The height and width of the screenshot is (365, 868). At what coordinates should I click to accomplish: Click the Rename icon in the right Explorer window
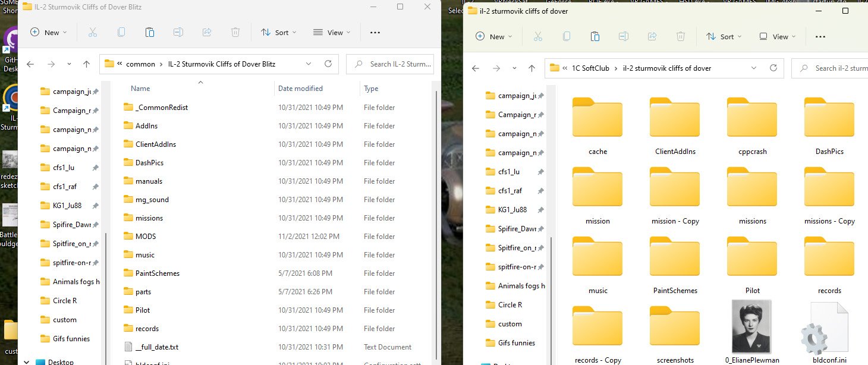coord(623,37)
